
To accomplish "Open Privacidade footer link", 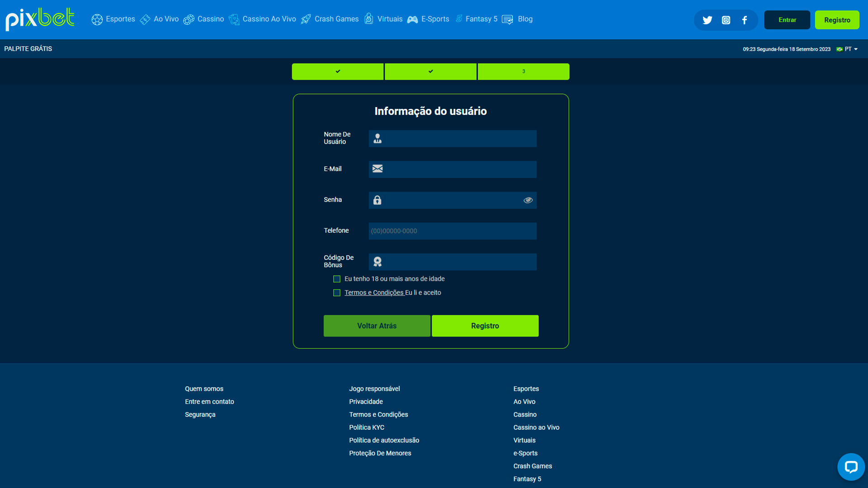I will 366,402.
